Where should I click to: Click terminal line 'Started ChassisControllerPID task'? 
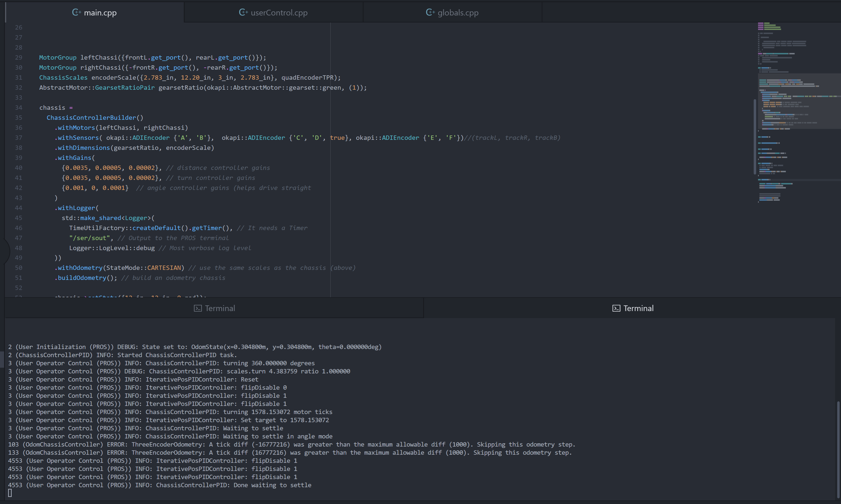[122, 355]
